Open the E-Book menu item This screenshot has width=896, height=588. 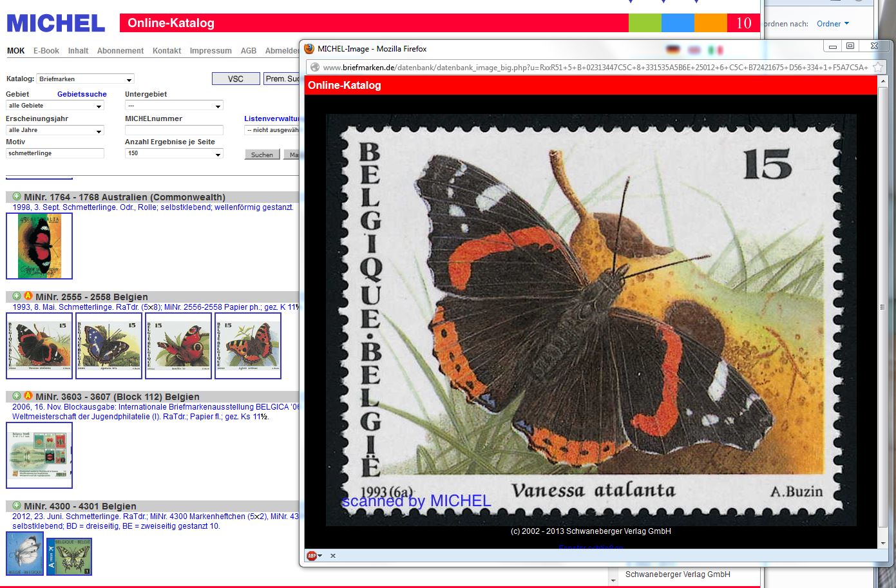[x=46, y=51]
